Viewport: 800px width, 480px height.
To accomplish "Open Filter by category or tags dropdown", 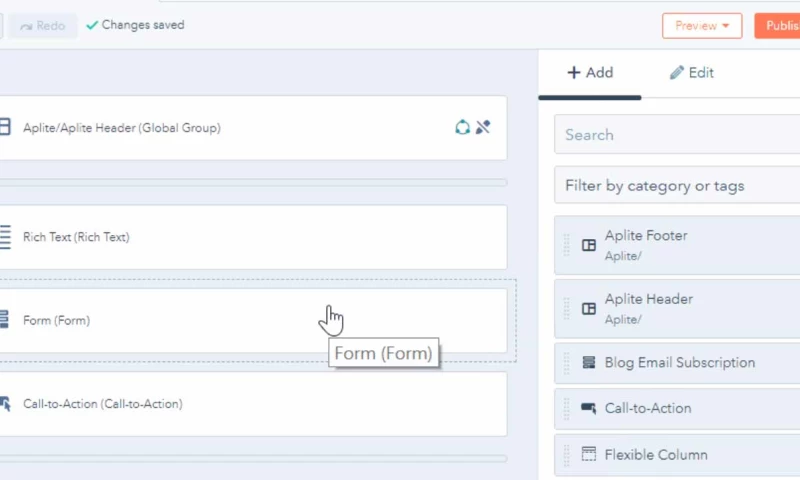I will 677,186.
